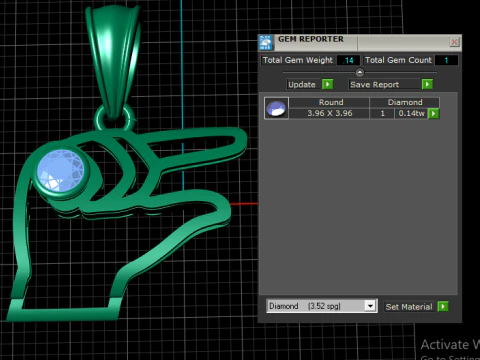Close the Gem Reporter panel
Screen dimensions: 480x360
pyautogui.click(x=454, y=42)
